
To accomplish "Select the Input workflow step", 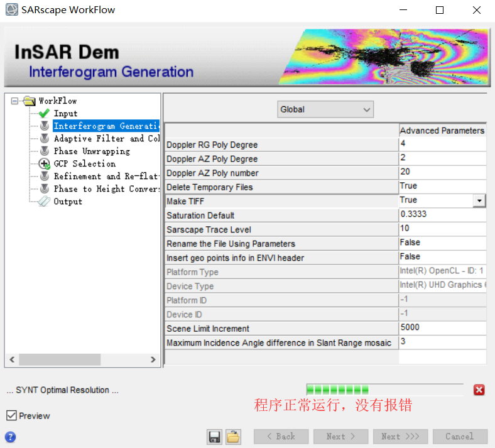I will [65, 113].
